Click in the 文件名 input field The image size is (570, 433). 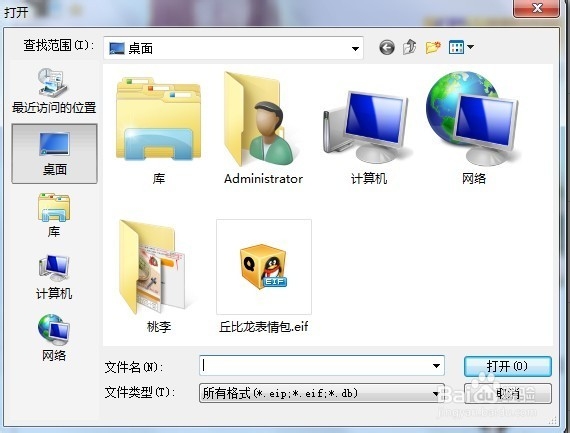point(322,366)
